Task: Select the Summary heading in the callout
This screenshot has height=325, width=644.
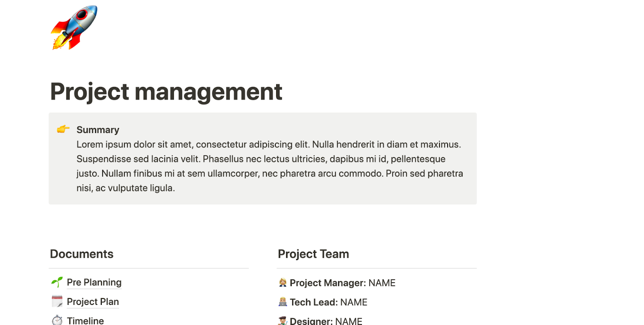Action: pyautogui.click(x=98, y=130)
